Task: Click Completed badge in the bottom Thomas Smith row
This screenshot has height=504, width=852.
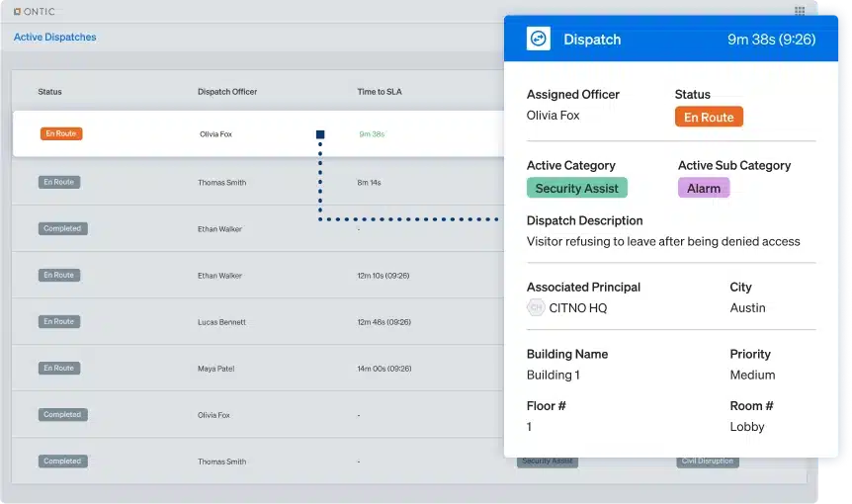Action: (62, 462)
